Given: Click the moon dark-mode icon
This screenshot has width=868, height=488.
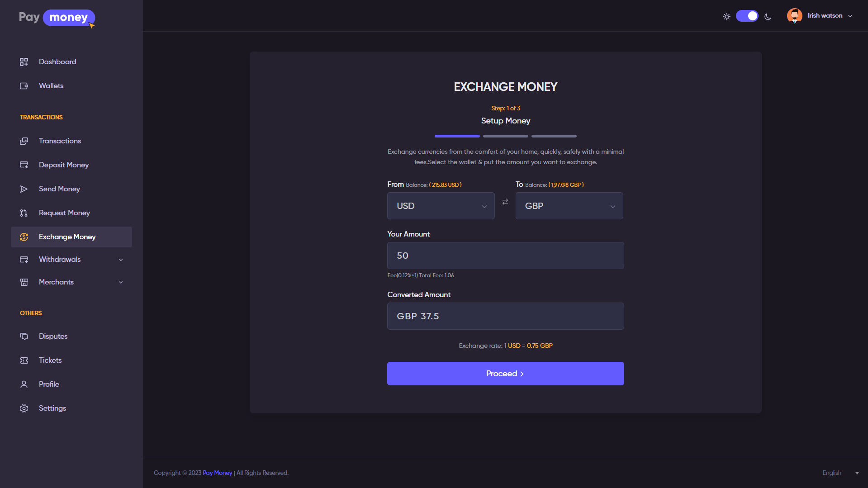Looking at the screenshot, I should tap(768, 17).
